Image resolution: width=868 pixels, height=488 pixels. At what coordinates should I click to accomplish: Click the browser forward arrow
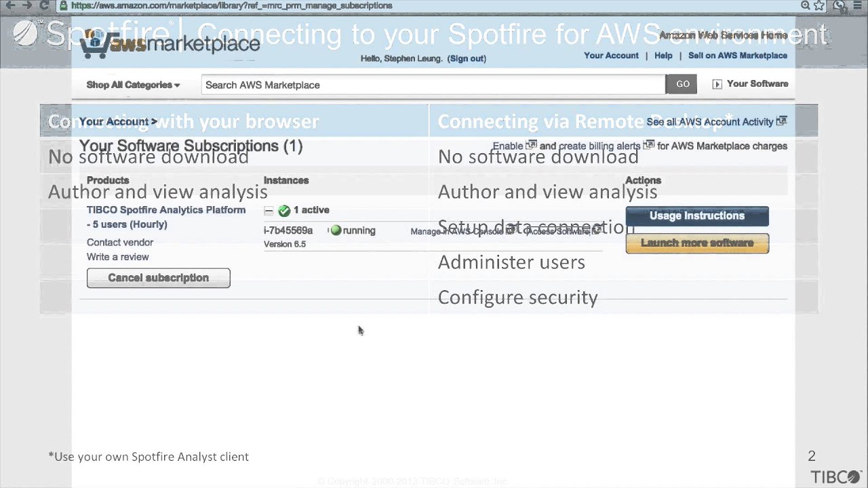pos(27,5)
